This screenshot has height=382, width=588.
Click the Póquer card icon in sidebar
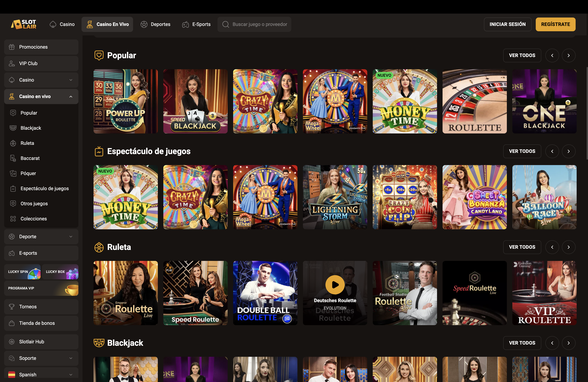point(13,173)
